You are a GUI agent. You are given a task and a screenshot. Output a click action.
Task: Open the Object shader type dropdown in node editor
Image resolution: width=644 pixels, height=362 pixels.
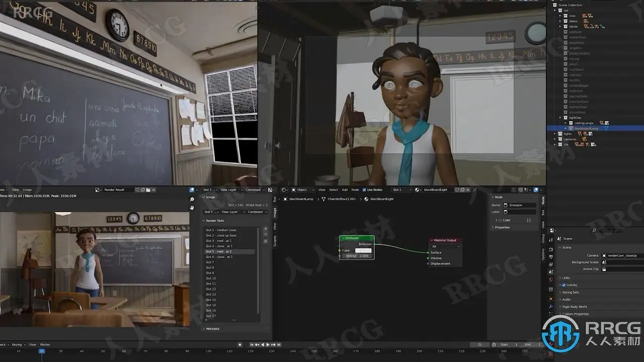point(302,190)
